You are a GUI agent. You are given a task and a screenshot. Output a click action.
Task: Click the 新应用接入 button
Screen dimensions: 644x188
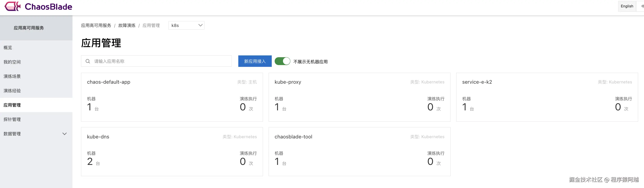point(255,61)
